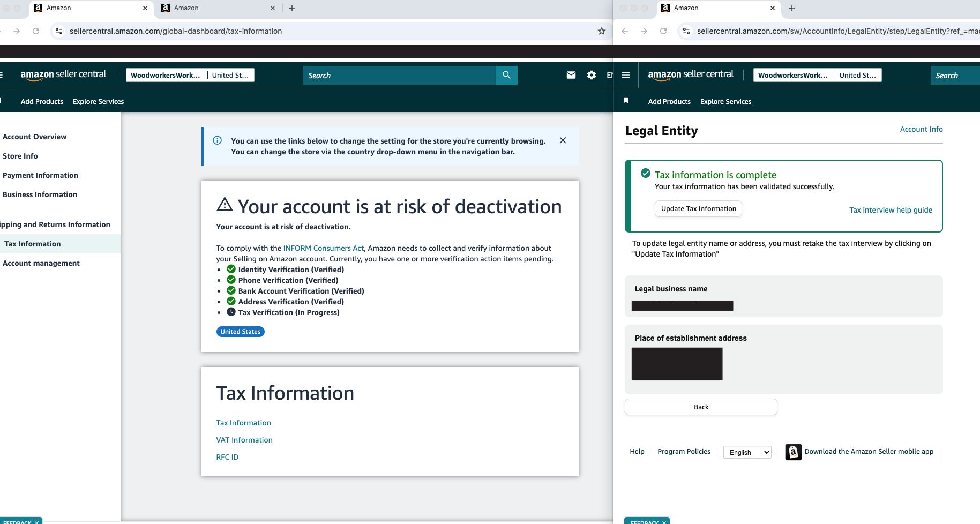
Task: Reload the right browser window page
Action: click(x=663, y=31)
